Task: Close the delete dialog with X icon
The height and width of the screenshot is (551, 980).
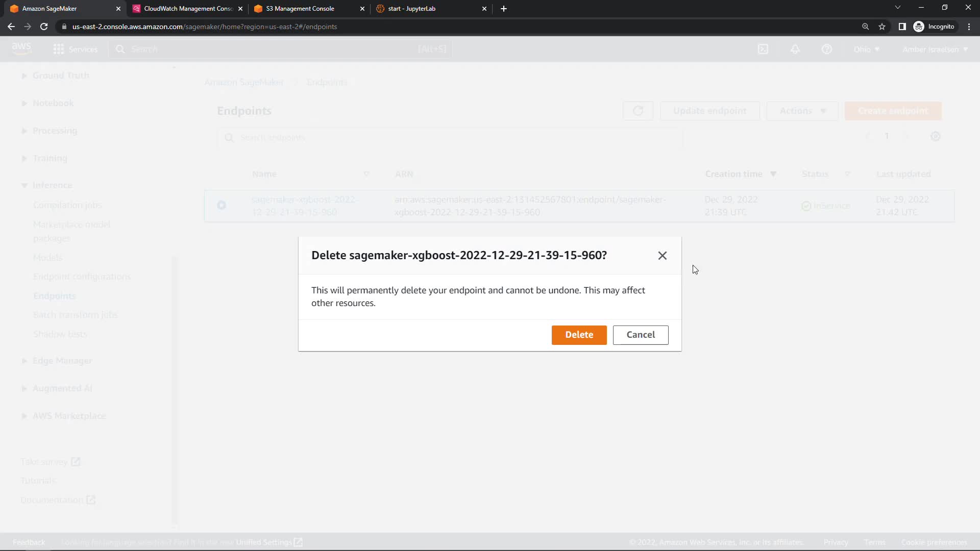Action: (x=662, y=256)
